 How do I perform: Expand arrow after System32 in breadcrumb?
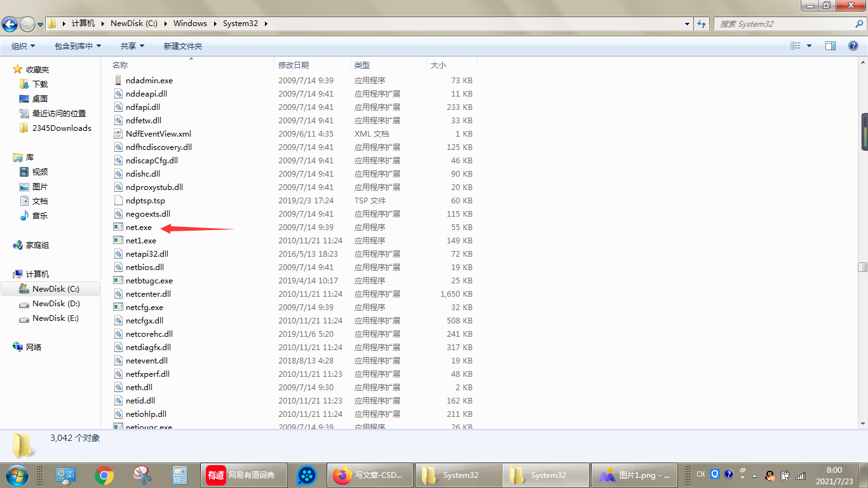pos(266,24)
